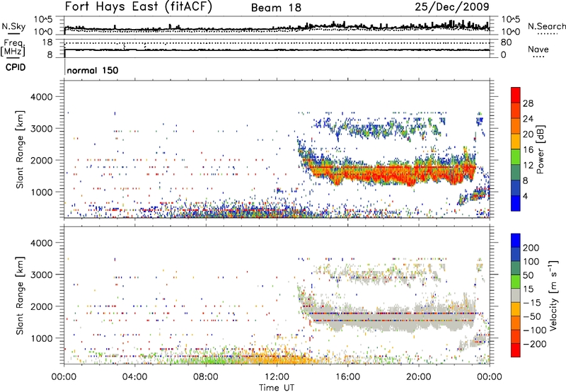
Task: Click the "200" label on the velocity colorbar
Action: 531,248
